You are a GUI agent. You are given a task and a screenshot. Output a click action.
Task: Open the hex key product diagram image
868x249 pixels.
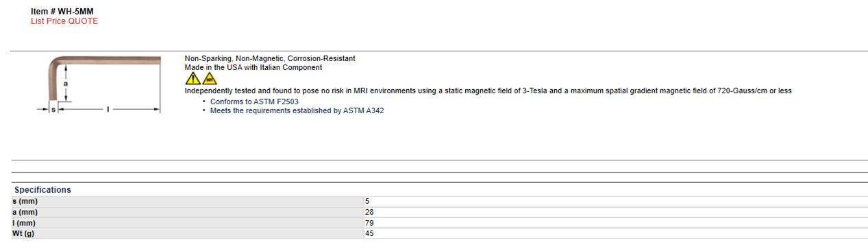(x=100, y=85)
